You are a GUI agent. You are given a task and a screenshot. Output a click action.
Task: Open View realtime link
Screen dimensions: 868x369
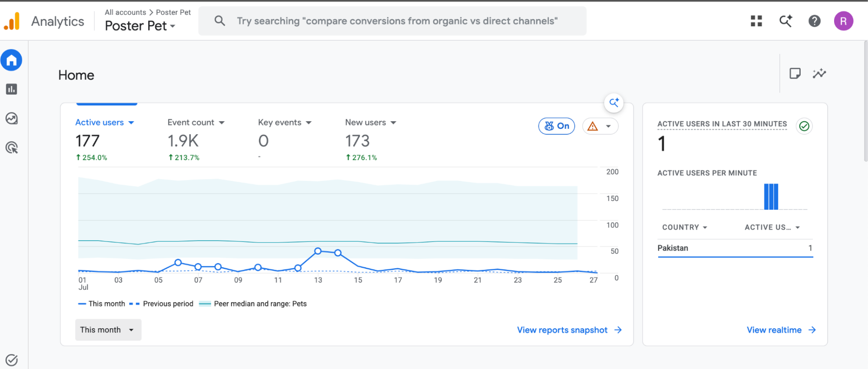click(x=781, y=330)
